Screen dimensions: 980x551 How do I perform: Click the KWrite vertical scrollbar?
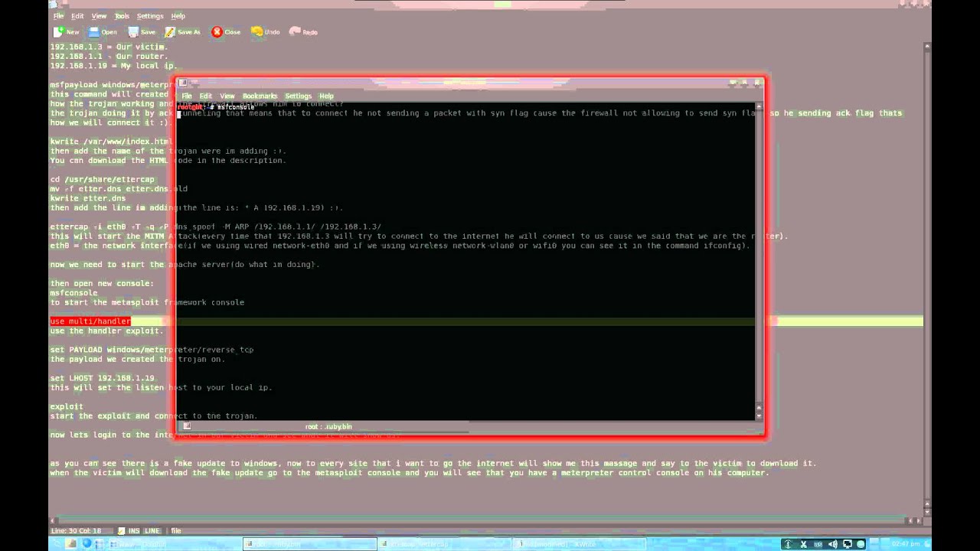pyautogui.click(x=927, y=279)
